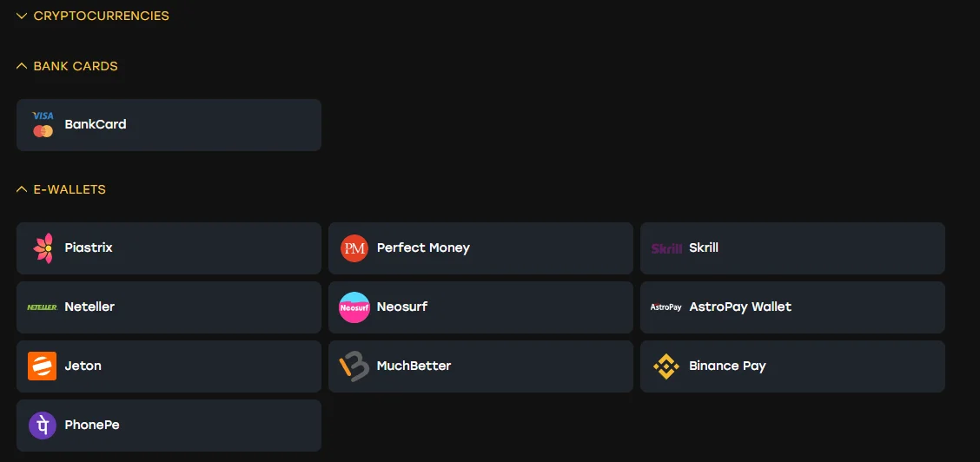Expand the Cryptocurrencies section chevron
This screenshot has height=462, width=980.
[x=22, y=16]
